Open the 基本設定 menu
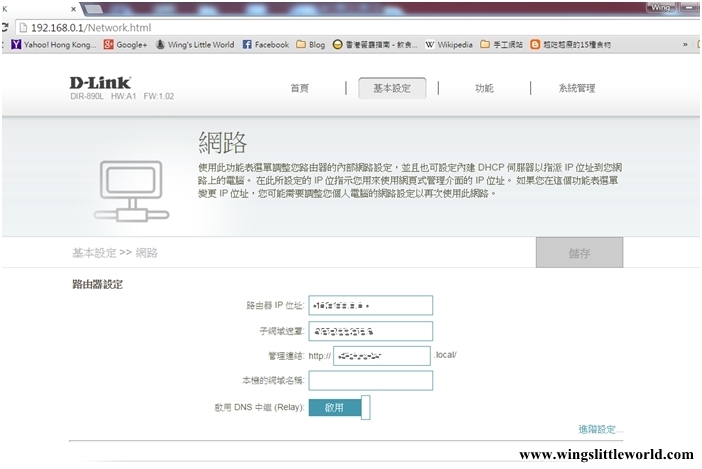702x469 pixels. pyautogui.click(x=391, y=88)
